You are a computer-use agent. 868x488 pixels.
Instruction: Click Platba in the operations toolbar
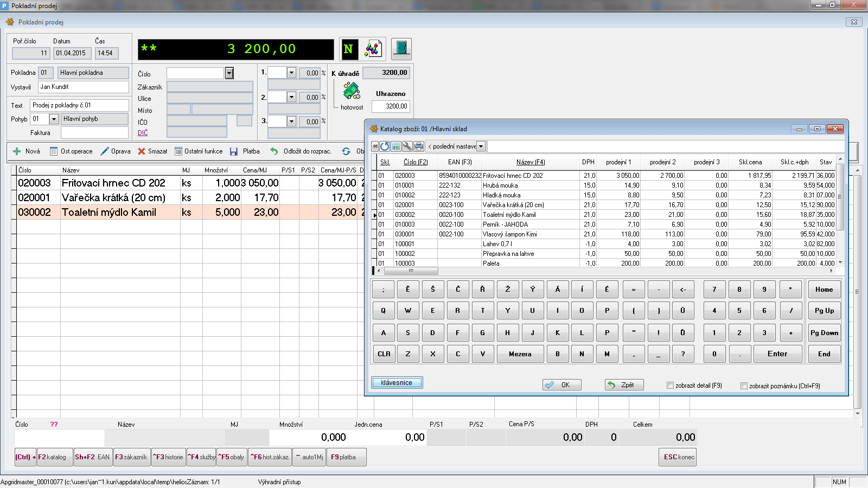(x=245, y=151)
